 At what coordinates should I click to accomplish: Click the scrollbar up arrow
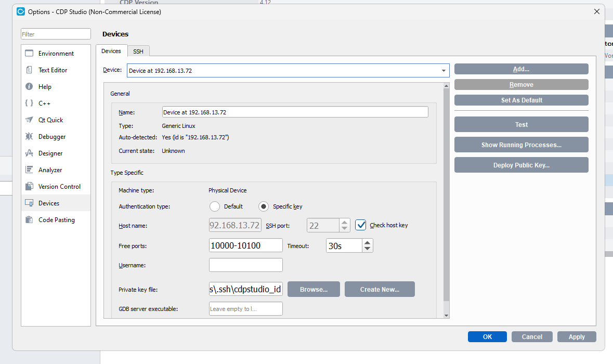(447, 85)
